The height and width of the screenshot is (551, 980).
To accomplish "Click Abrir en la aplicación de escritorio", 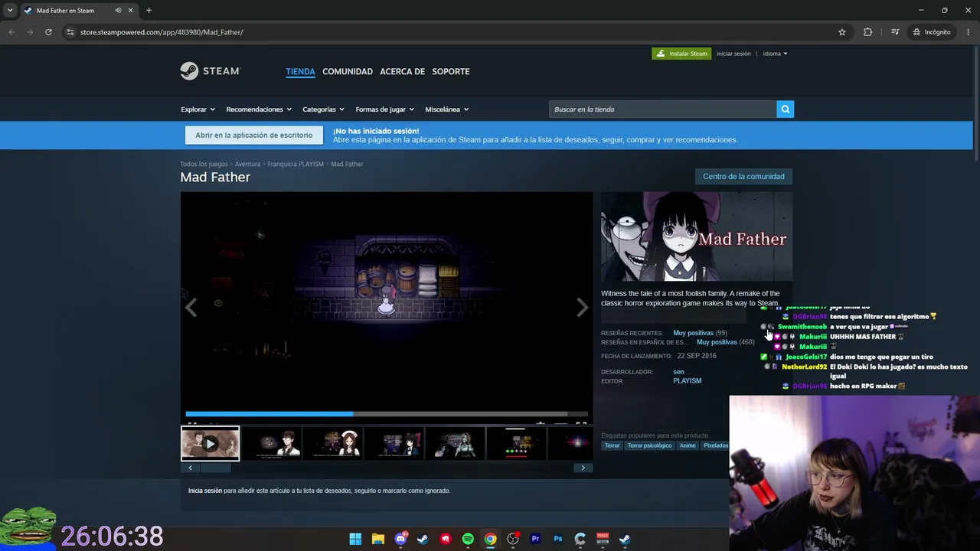I will [253, 135].
